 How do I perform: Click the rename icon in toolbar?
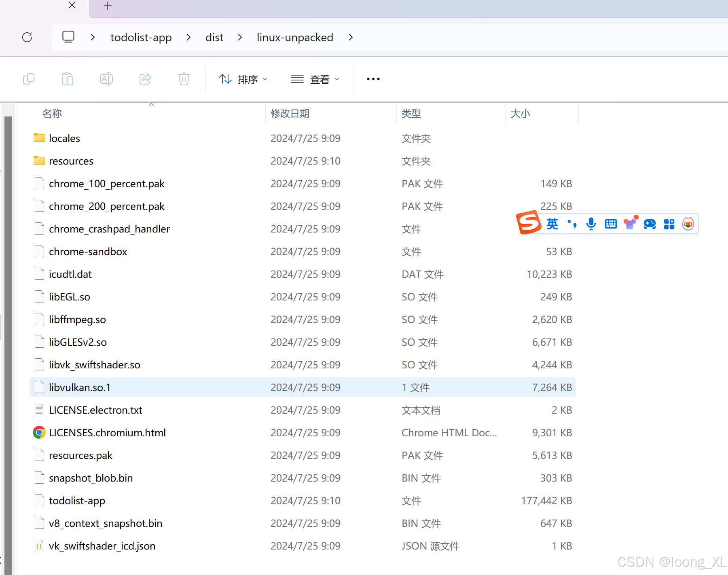point(106,79)
